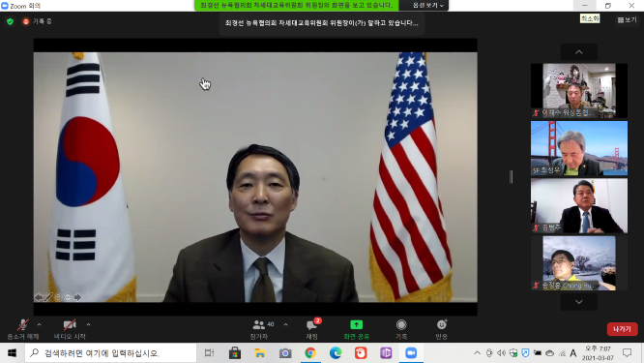This screenshot has height=363, width=644.
Task: Expand participants options arrow
Action: (285, 325)
